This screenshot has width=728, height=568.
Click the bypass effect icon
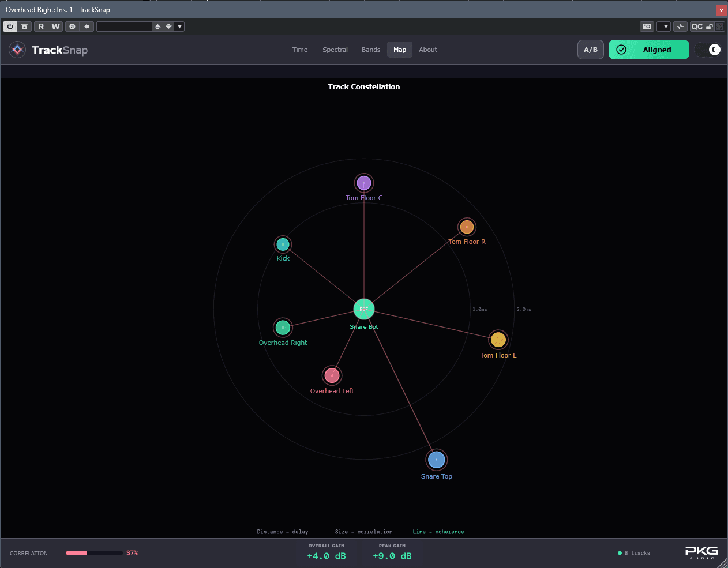pyautogui.click(x=24, y=27)
